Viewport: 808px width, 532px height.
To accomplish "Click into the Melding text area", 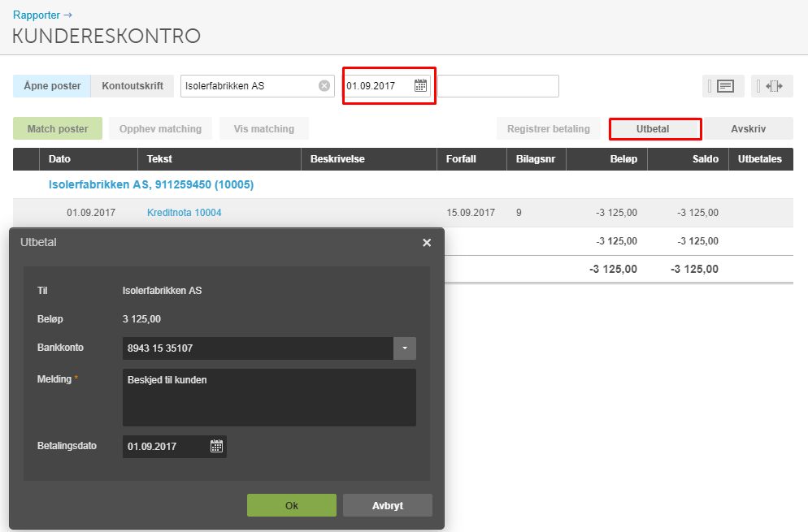I will point(269,397).
